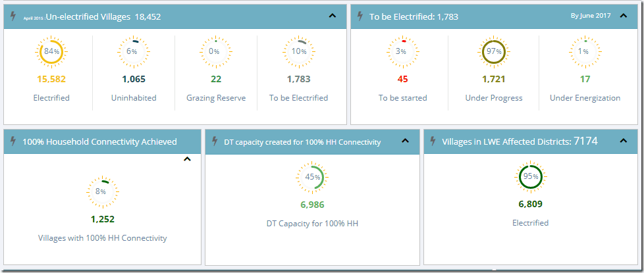
Task: Collapse the DT capacity created panel
Action: [405, 141]
